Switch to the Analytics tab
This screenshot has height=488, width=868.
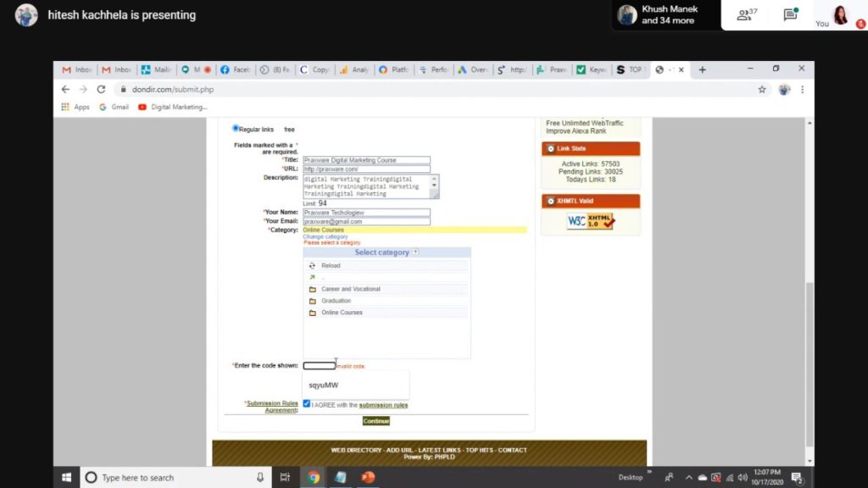click(x=354, y=69)
